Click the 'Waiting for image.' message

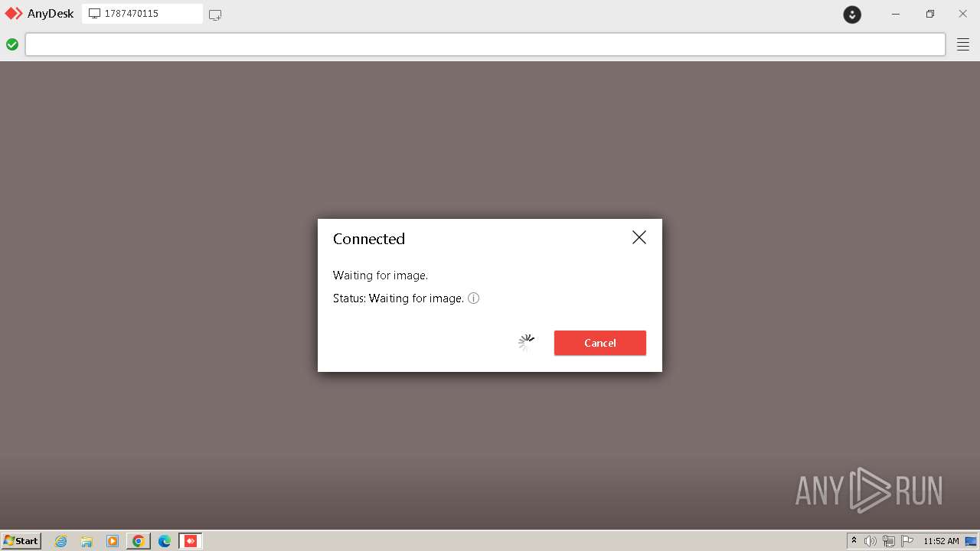click(x=381, y=275)
